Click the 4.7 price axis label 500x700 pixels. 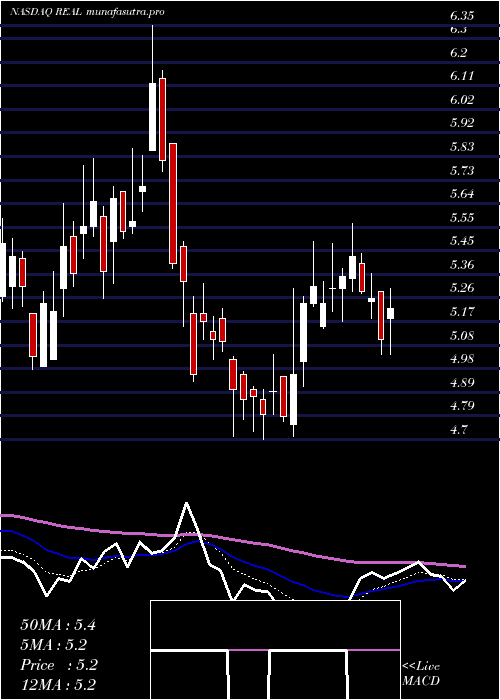[x=458, y=430]
